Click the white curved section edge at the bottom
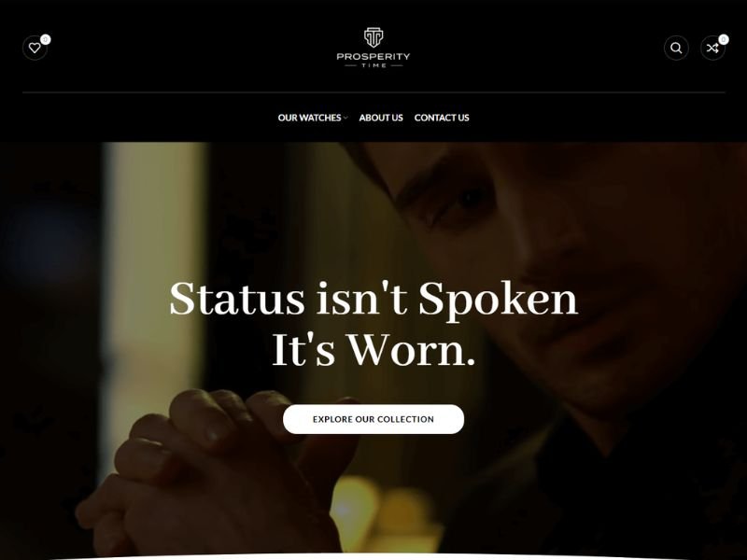 click(373, 556)
